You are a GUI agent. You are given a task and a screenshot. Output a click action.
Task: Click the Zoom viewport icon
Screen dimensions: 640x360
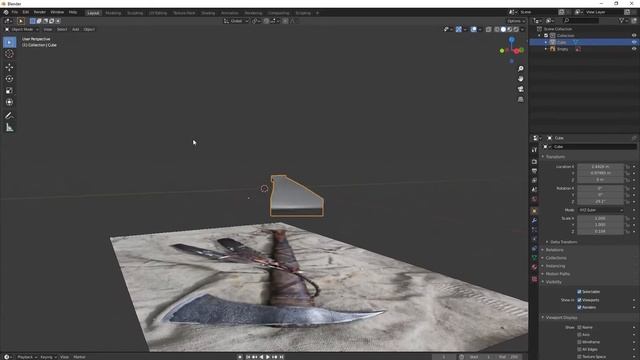(x=520, y=69)
